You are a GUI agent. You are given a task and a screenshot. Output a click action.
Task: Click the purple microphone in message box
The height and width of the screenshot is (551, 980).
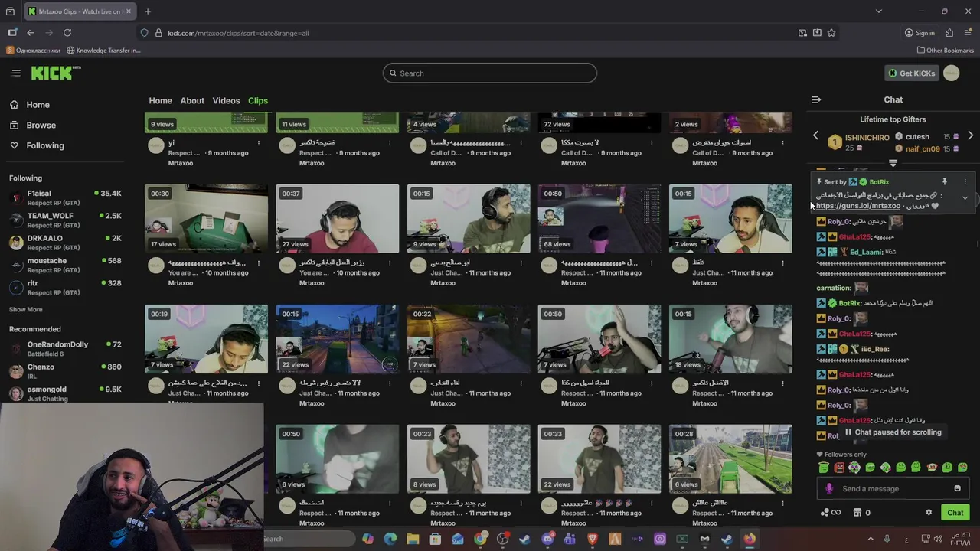click(x=829, y=488)
